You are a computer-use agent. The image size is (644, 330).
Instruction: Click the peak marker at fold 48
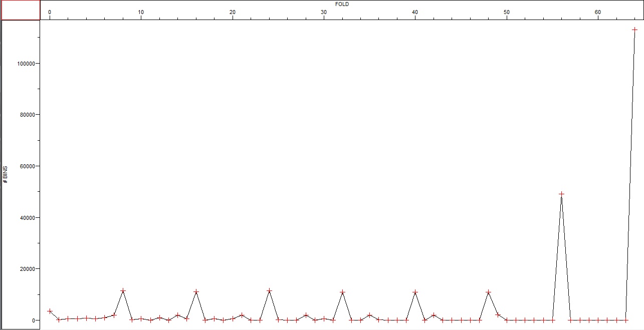point(488,292)
